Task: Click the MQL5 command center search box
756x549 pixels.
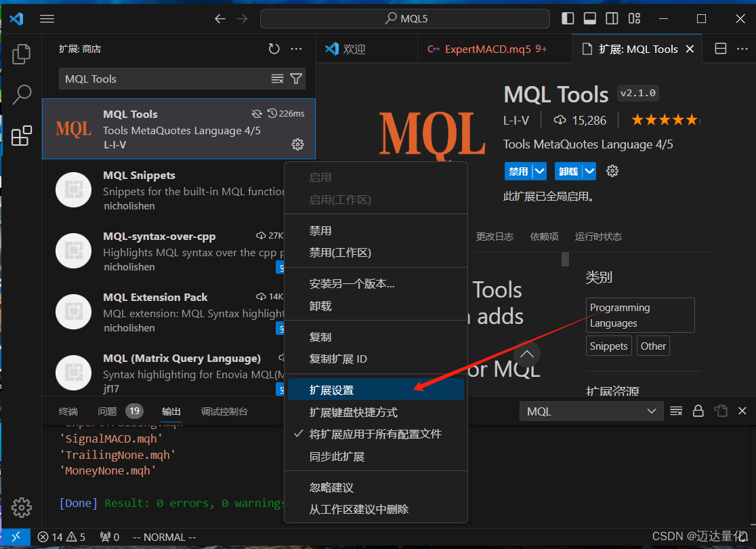Action: [x=405, y=19]
